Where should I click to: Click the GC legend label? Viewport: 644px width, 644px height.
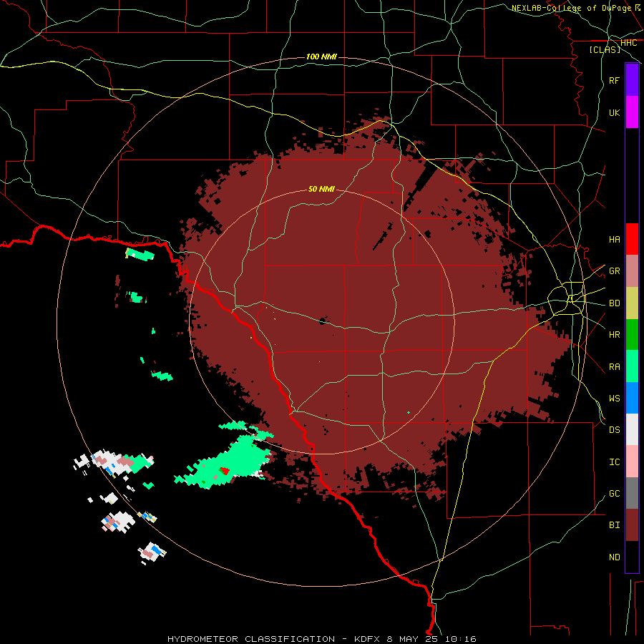point(615,494)
